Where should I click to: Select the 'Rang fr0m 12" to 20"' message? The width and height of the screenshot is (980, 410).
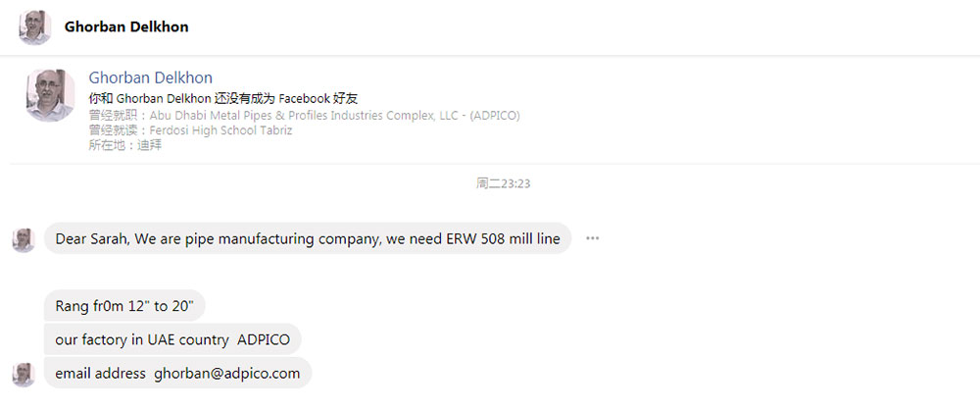pos(124,306)
